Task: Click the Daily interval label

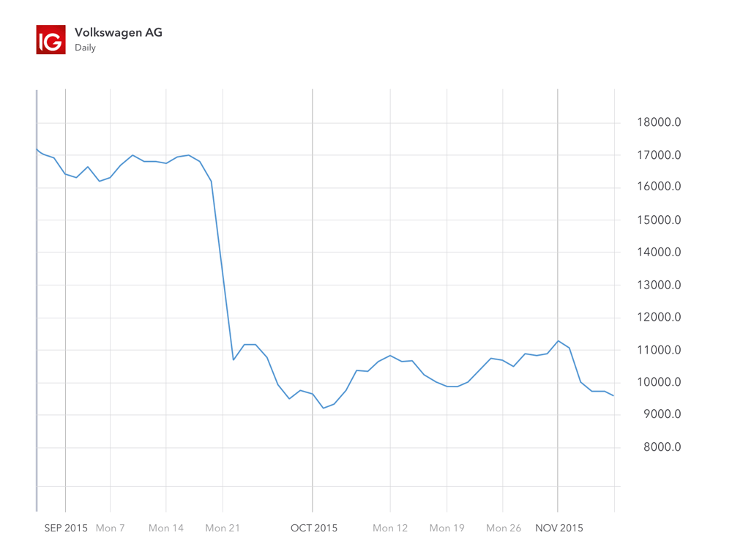Action: 85,48
